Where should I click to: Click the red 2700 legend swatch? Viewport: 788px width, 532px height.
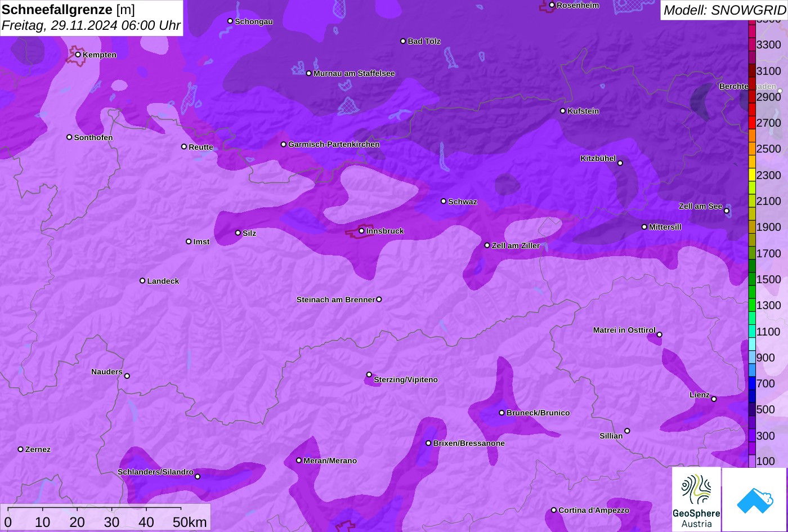(752, 123)
